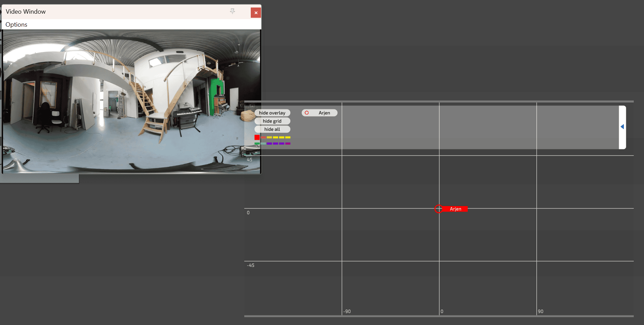The image size is (644, 325).
Task: Click the 360 video preview image
Action: pyautogui.click(x=132, y=101)
